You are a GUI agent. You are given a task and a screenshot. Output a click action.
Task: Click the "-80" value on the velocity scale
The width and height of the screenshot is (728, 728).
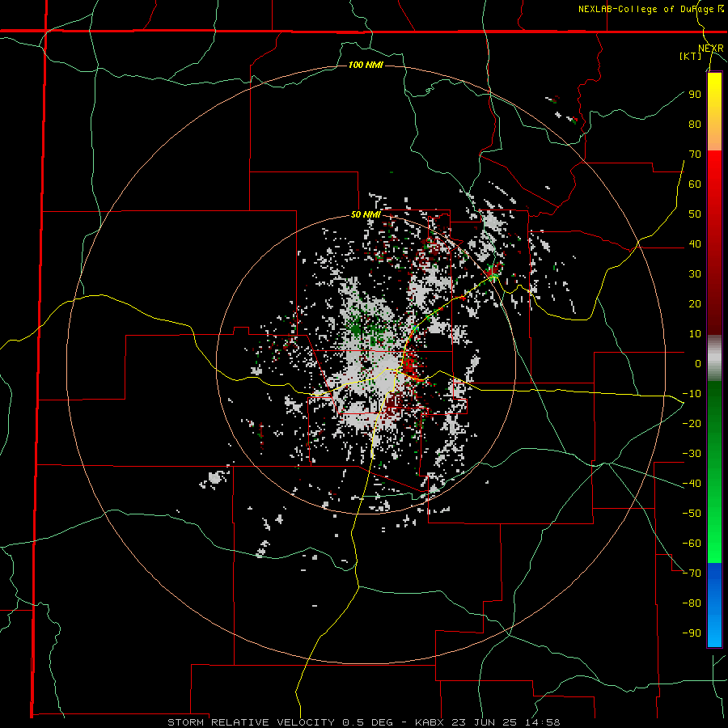click(x=692, y=603)
